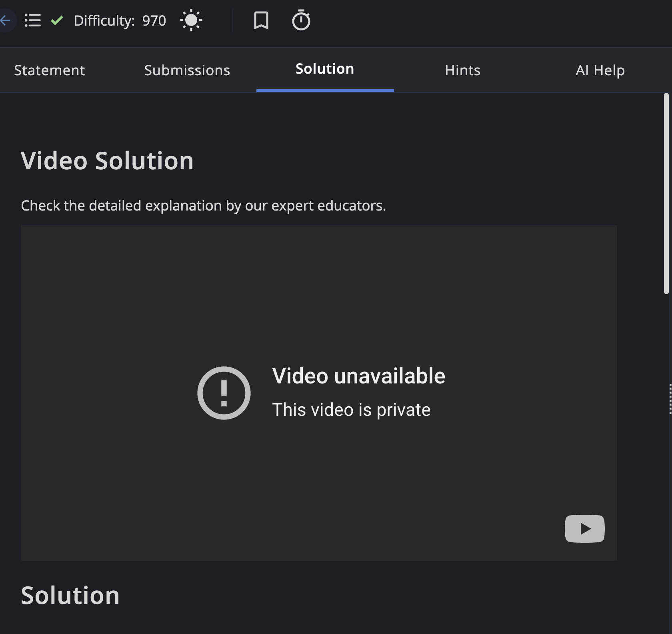Open the AI Help tab
Image resolution: width=672 pixels, height=634 pixels.
[x=600, y=70]
